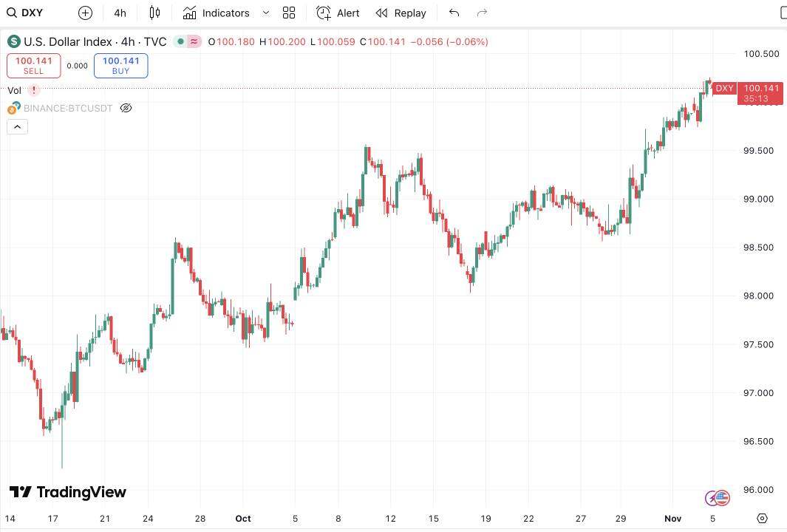Select the chart style candlestick icon
The width and height of the screenshot is (787, 532).
pos(154,13)
